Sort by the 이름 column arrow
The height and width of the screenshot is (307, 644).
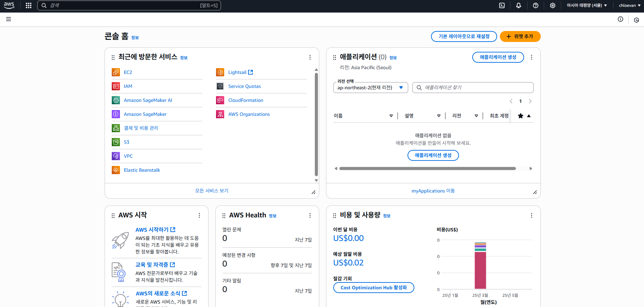point(391,116)
